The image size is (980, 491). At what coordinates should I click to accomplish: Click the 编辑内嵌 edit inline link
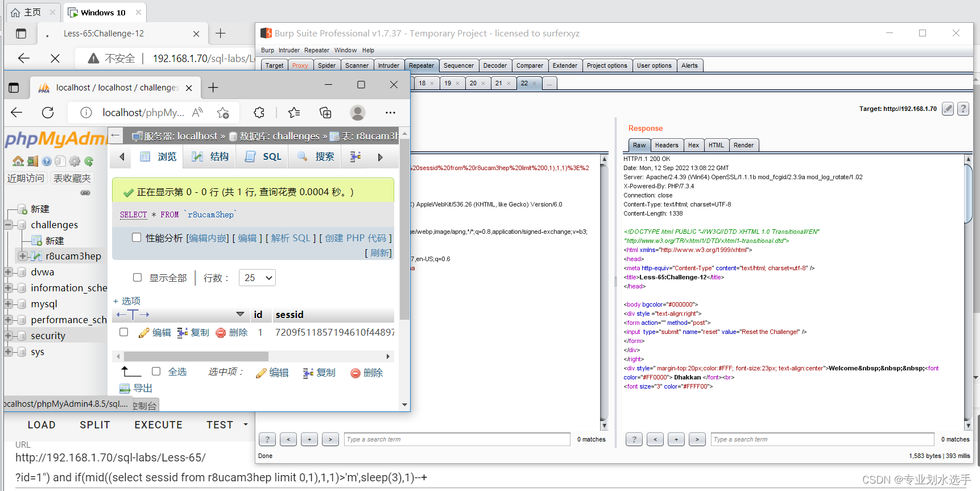click(x=207, y=238)
